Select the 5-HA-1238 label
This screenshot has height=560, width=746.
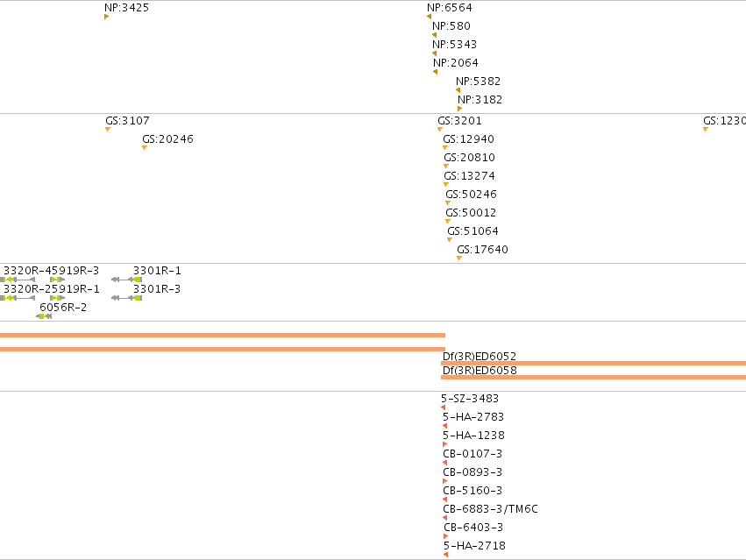click(x=474, y=436)
